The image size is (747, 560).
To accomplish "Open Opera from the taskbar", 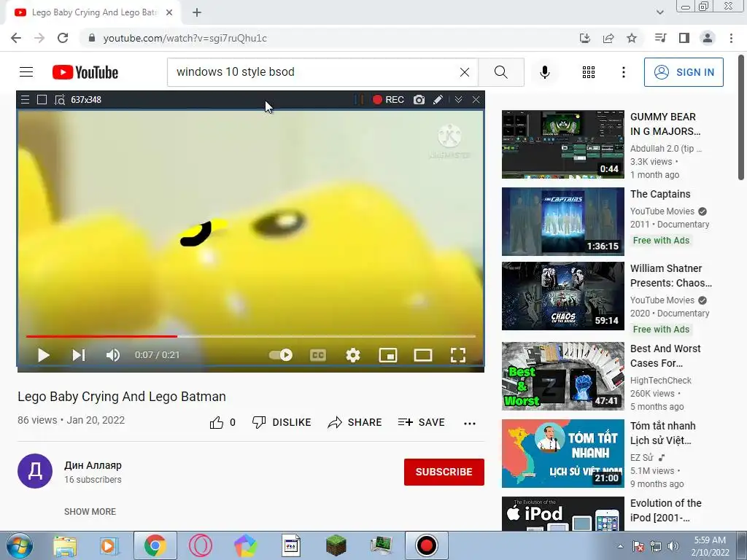I will 201,545.
